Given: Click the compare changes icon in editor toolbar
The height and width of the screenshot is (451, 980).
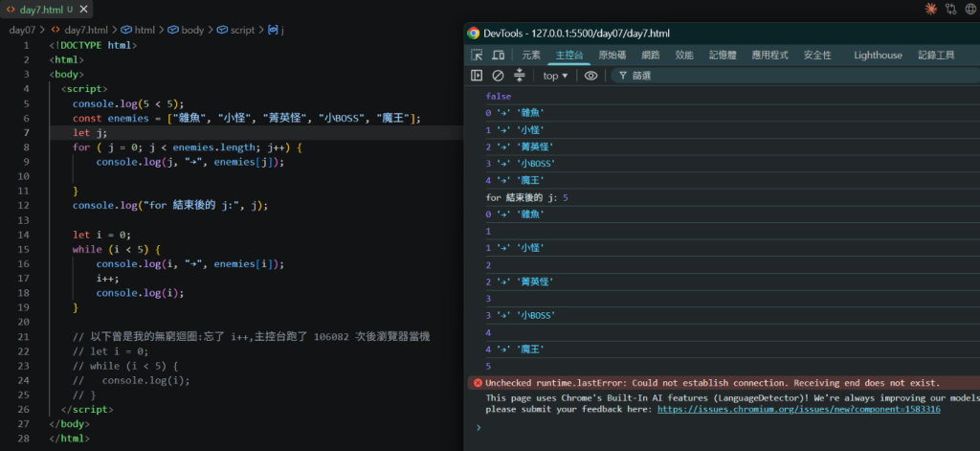Looking at the screenshot, I should [x=951, y=9].
